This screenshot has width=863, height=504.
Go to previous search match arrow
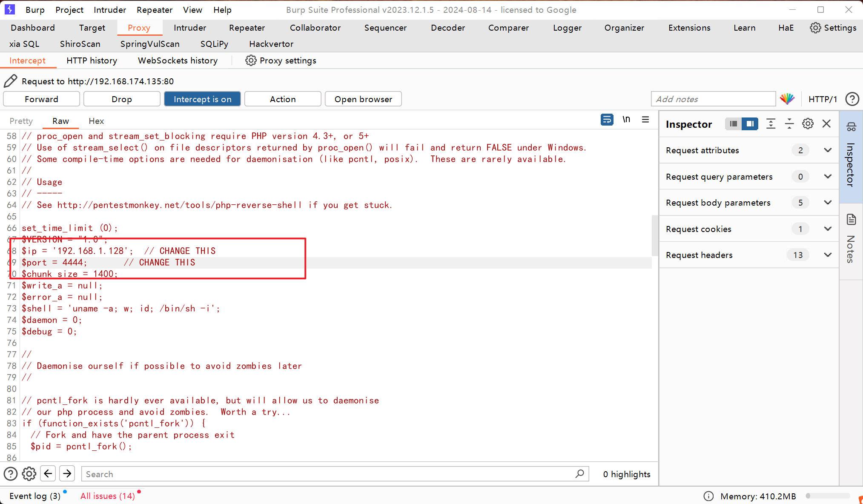pos(48,473)
